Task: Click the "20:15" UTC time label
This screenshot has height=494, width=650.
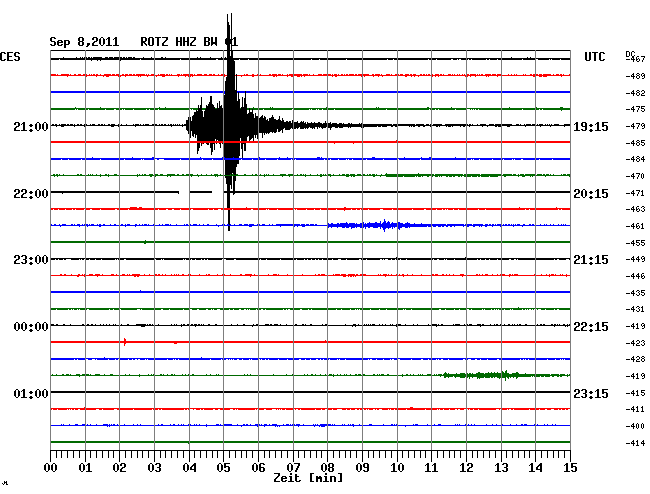Action: tap(591, 194)
